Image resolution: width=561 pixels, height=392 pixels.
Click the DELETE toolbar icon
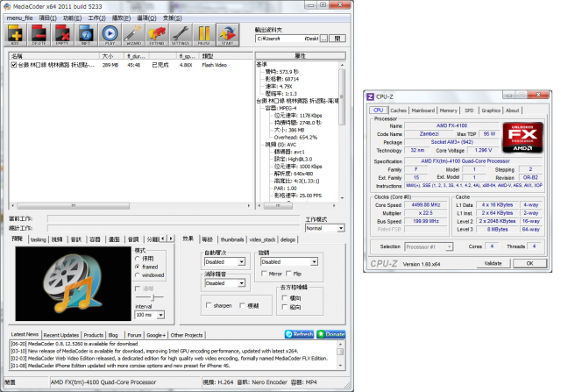[39, 35]
